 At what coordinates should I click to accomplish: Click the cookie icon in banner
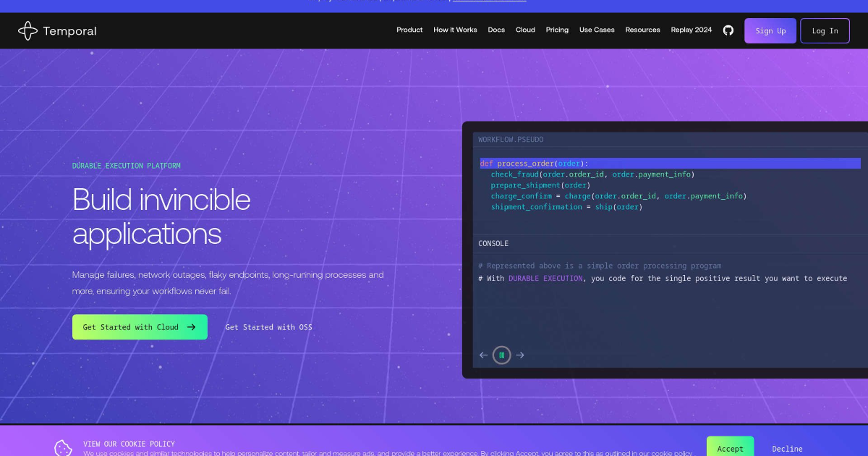click(x=63, y=448)
